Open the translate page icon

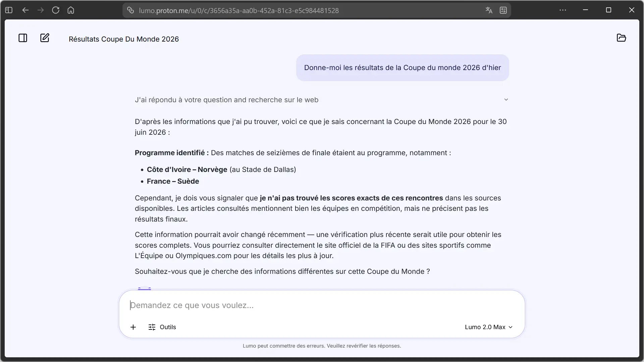pyautogui.click(x=489, y=10)
